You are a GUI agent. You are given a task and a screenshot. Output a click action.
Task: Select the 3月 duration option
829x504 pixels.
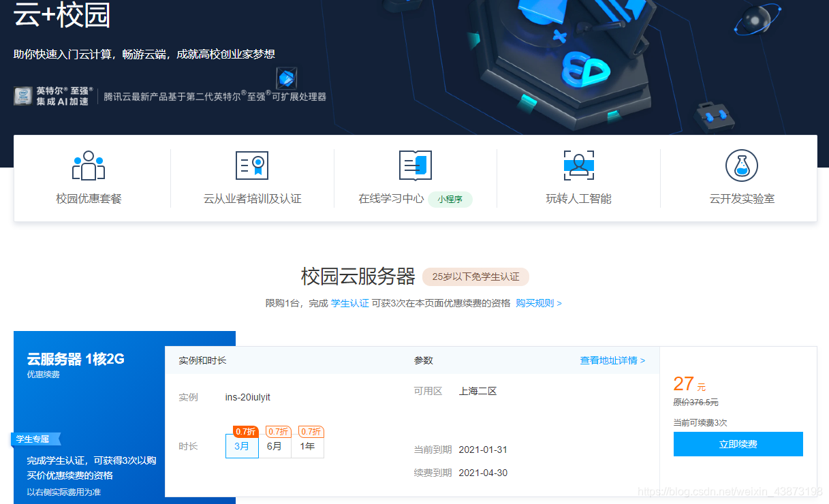coord(242,446)
